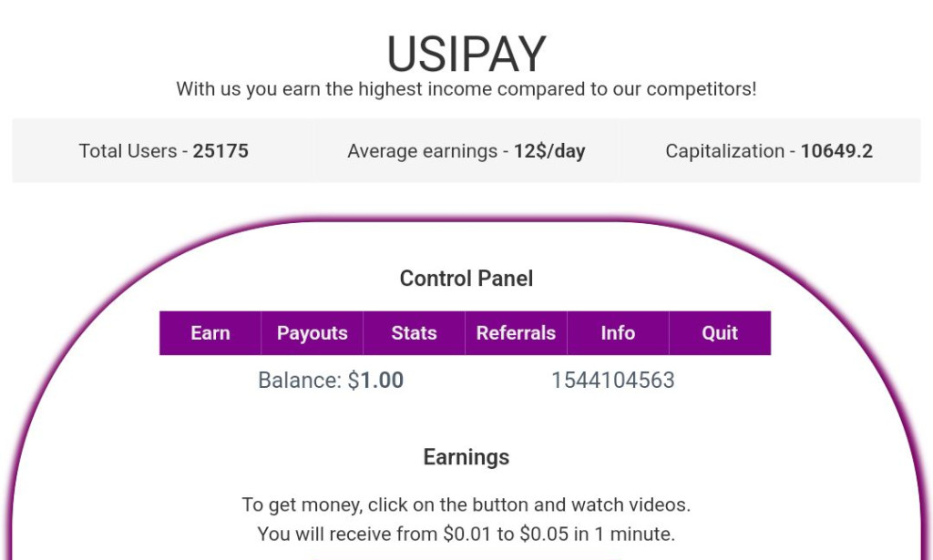Click Quit to log out
This screenshot has width=933, height=560.
coord(719,332)
